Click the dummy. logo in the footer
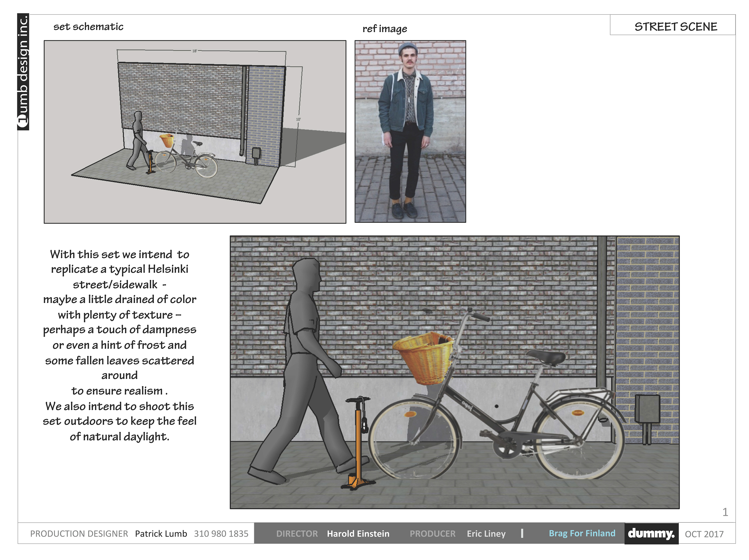749x560 pixels. point(651,534)
